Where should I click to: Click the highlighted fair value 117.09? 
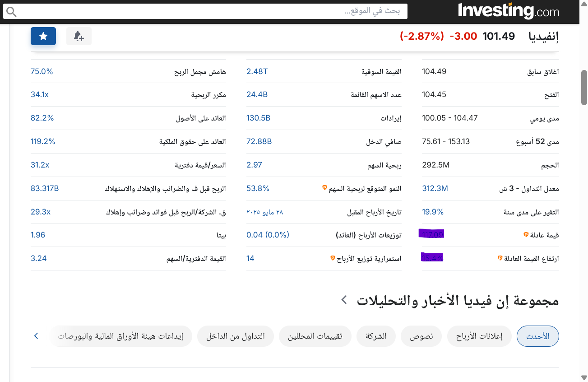point(432,234)
